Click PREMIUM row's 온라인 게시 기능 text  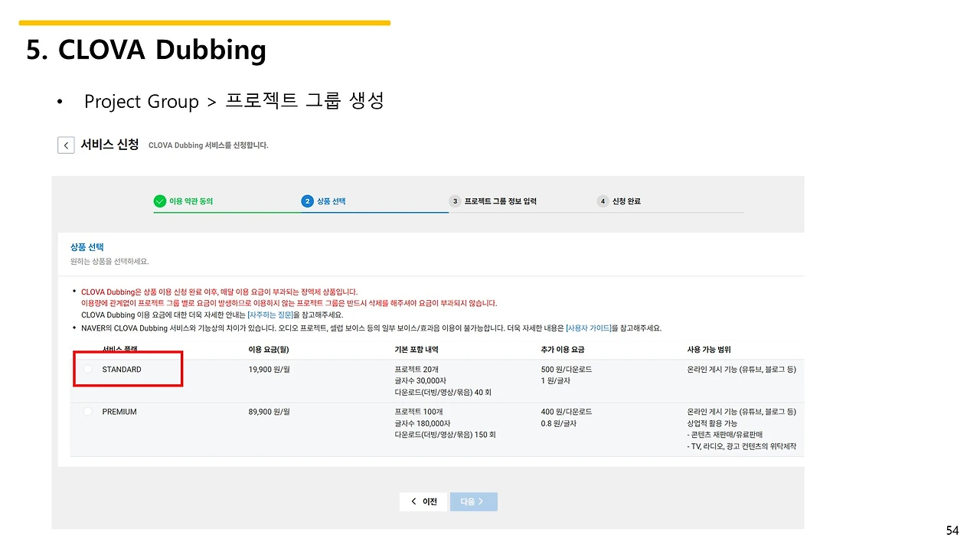tap(742, 412)
